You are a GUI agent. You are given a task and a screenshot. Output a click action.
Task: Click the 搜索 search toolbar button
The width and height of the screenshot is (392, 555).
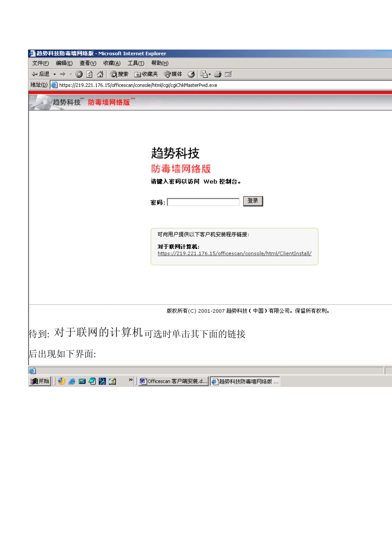119,74
